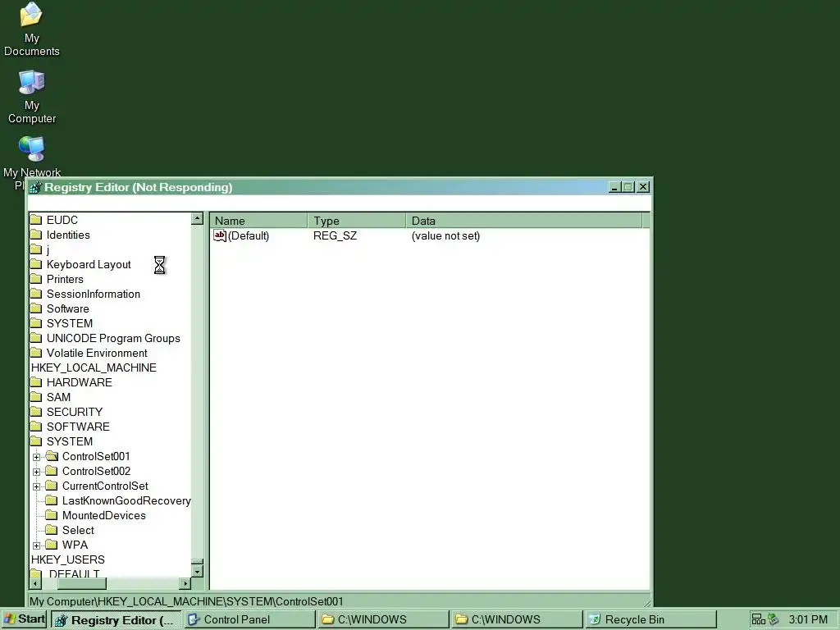Click the Identities folder icon

(x=36, y=235)
